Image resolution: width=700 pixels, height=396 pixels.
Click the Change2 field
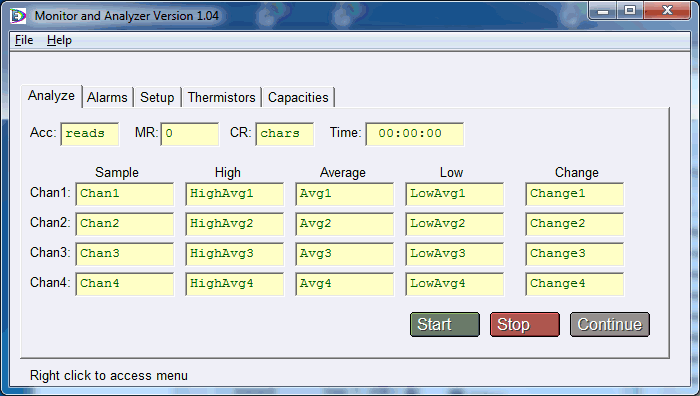pos(575,224)
